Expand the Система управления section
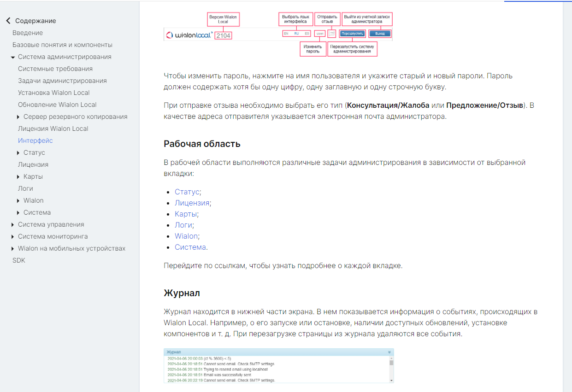 (13, 225)
